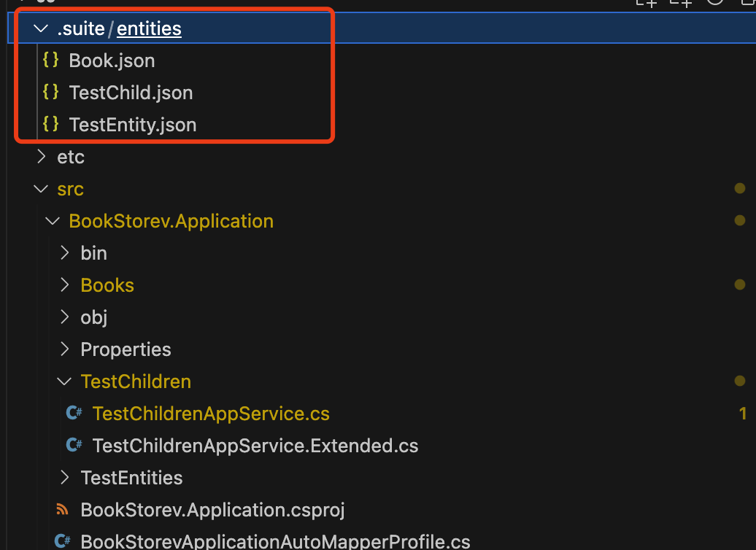Click the JSON icon beside TestEntity.json
Viewport: 756px width, 550px height.
[50, 124]
